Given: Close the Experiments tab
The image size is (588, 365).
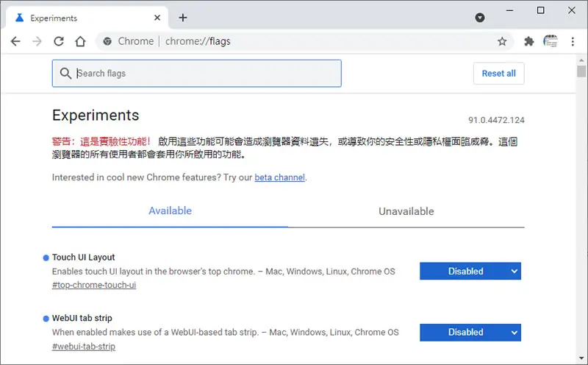Looking at the screenshot, I should point(157,18).
